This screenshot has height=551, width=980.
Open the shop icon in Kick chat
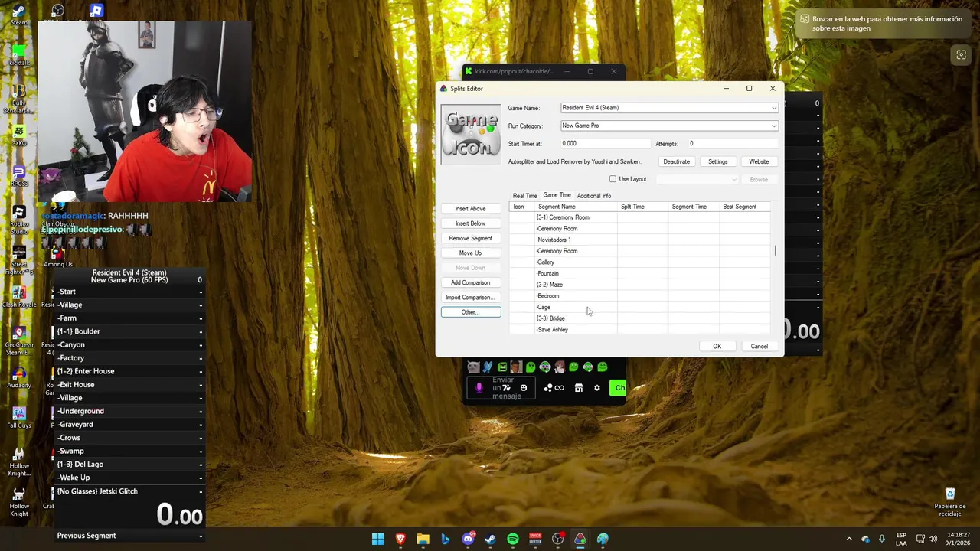click(x=579, y=388)
